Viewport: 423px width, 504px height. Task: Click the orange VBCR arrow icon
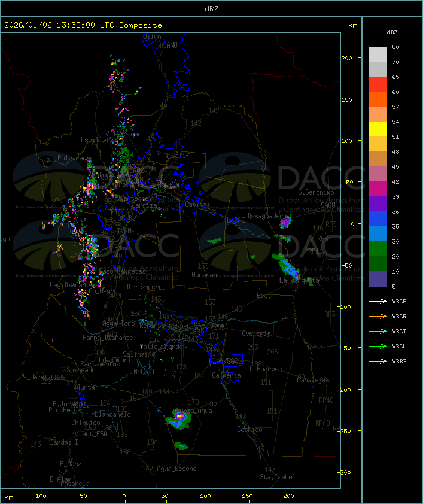tap(377, 316)
